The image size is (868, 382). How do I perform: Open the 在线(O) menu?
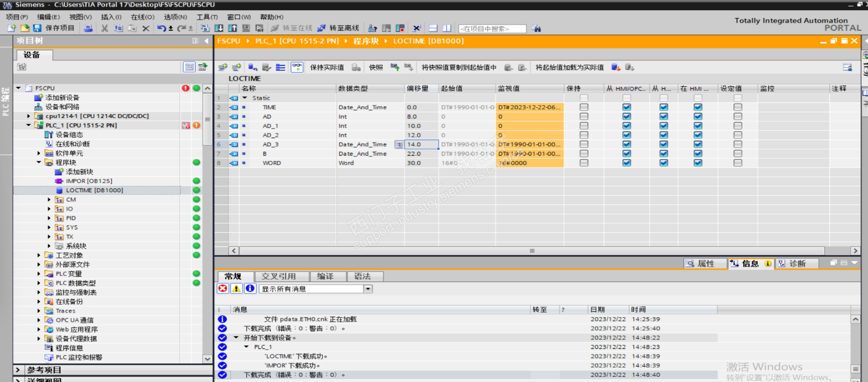[143, 17]
